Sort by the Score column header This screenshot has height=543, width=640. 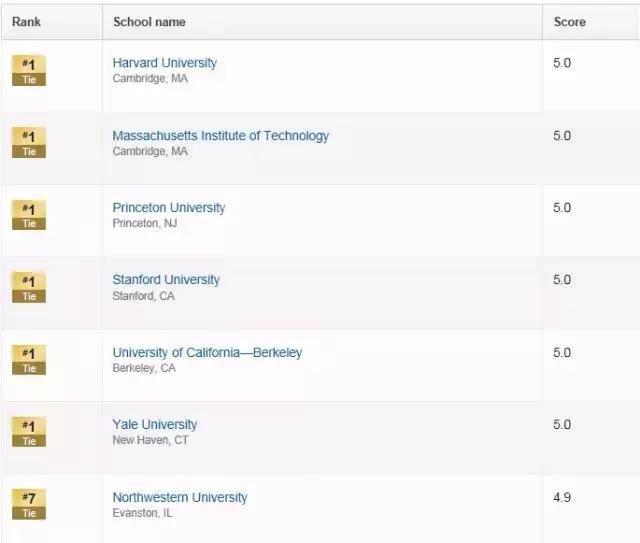click(570, 22)
